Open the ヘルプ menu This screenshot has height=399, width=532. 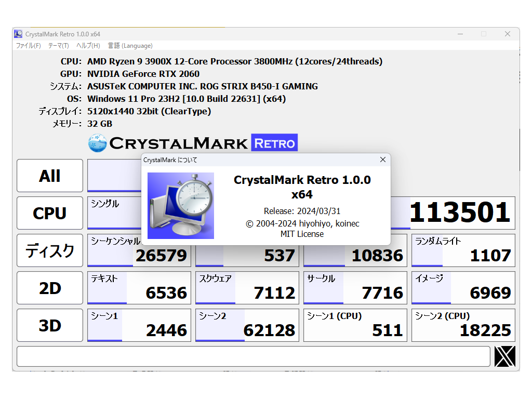pos(88,46)
